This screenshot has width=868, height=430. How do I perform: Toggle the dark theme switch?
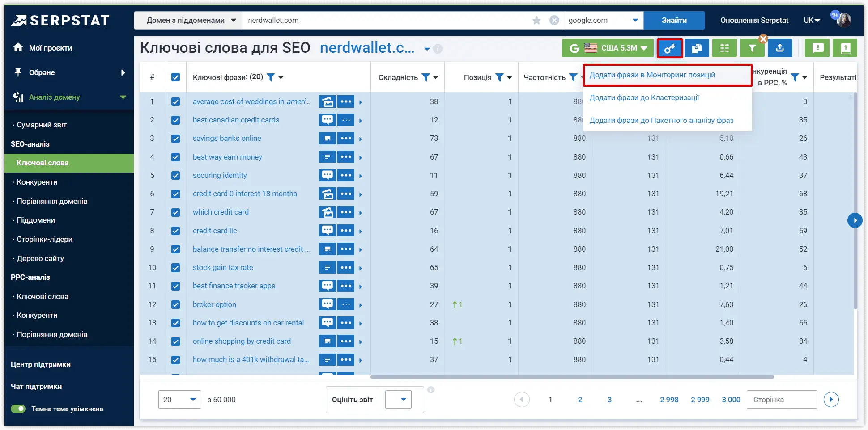[18, 409]
